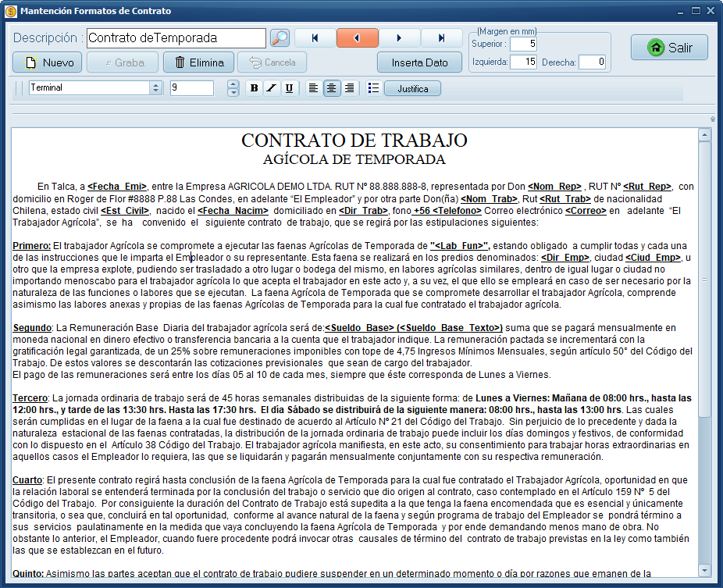The image size is (723, 588).
Task: Click the 'Primero:' clause heading
Action: point(32,246)
